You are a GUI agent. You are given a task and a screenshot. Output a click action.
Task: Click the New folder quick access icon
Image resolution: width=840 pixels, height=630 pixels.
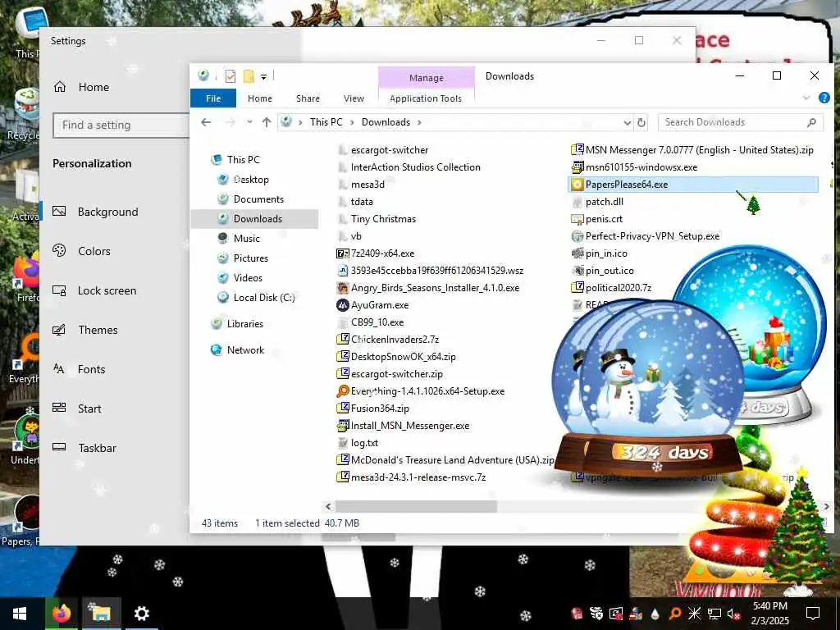(249, 76)
